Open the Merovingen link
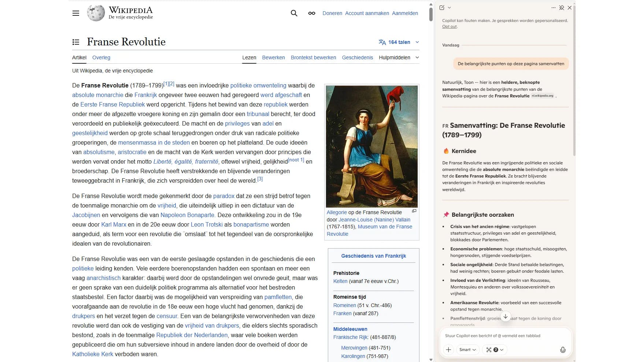The width and height of the screenshot is (644, 362). click(354, 348)
